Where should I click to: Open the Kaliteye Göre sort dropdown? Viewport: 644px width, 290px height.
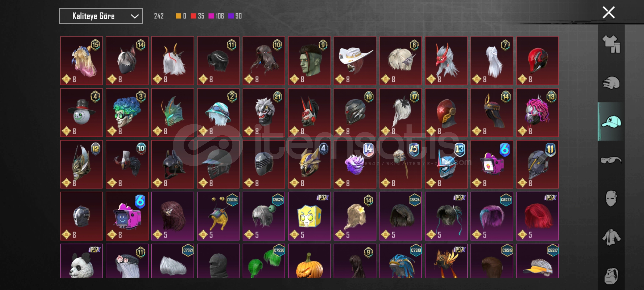(101, 16)
